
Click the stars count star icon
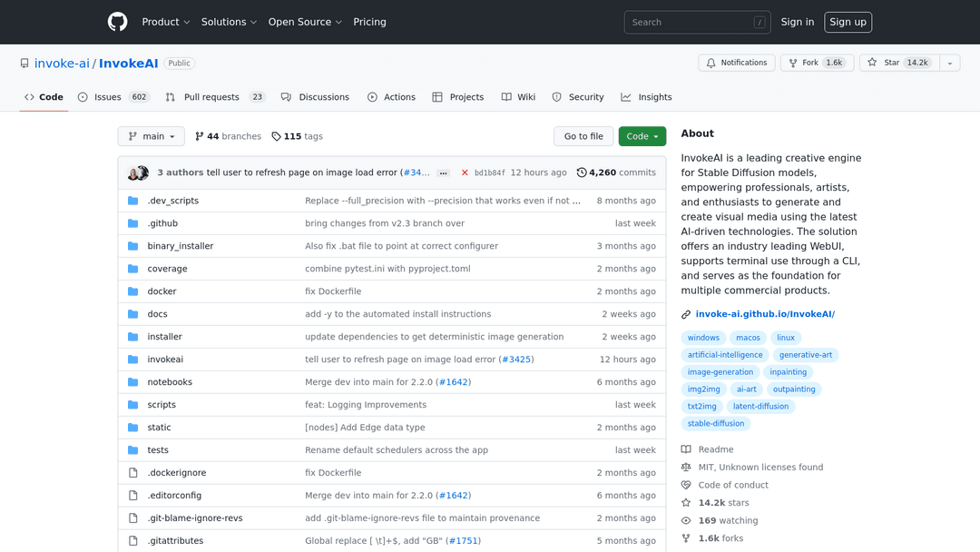pos(686,503)
